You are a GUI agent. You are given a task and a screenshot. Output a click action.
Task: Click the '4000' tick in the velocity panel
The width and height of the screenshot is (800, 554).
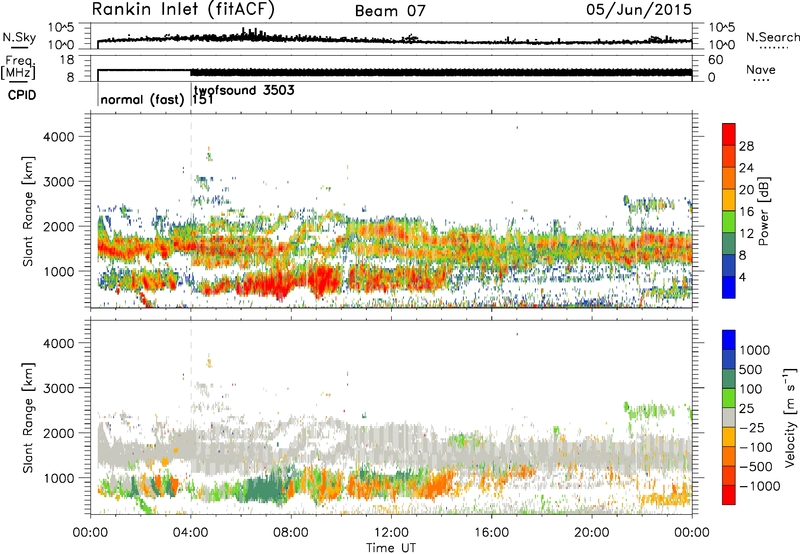pyautogui.click(x=58, y=343)
